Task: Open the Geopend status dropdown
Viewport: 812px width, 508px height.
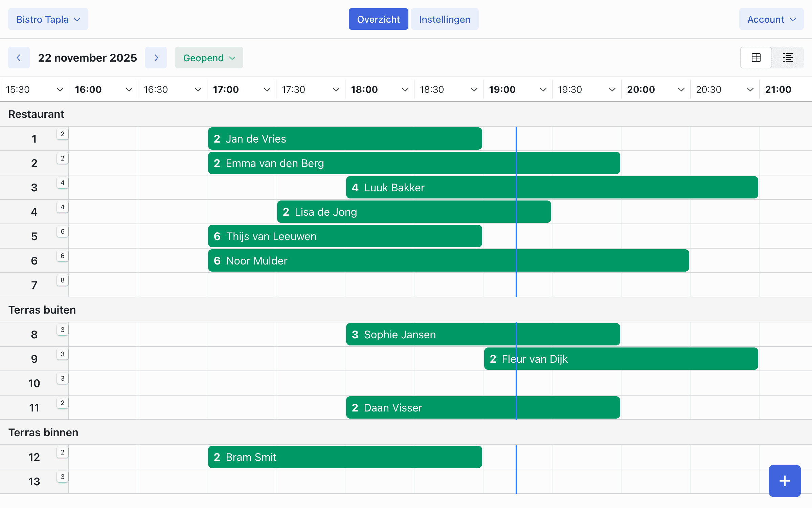Action: coord(208,58)
